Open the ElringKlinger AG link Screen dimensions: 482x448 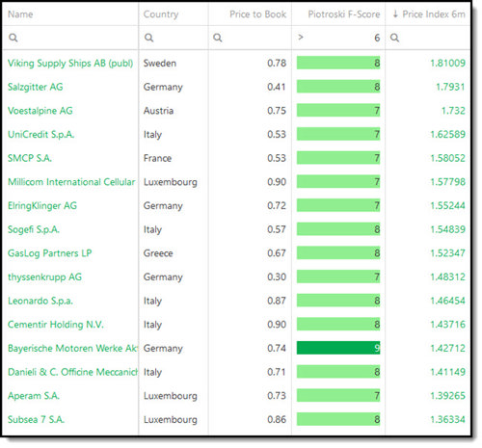[x=42, y=206]
